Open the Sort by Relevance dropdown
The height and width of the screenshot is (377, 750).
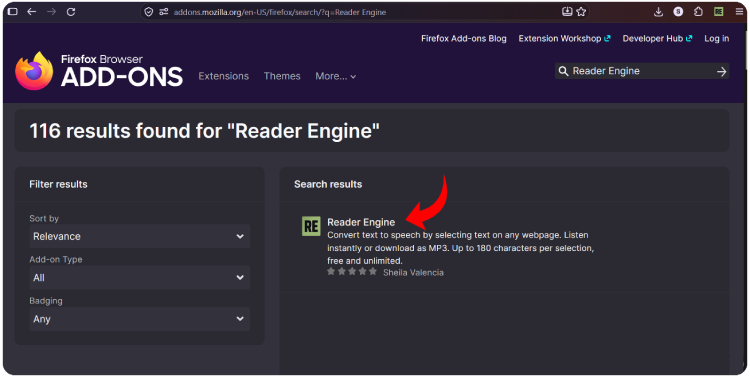pos(139,236)
